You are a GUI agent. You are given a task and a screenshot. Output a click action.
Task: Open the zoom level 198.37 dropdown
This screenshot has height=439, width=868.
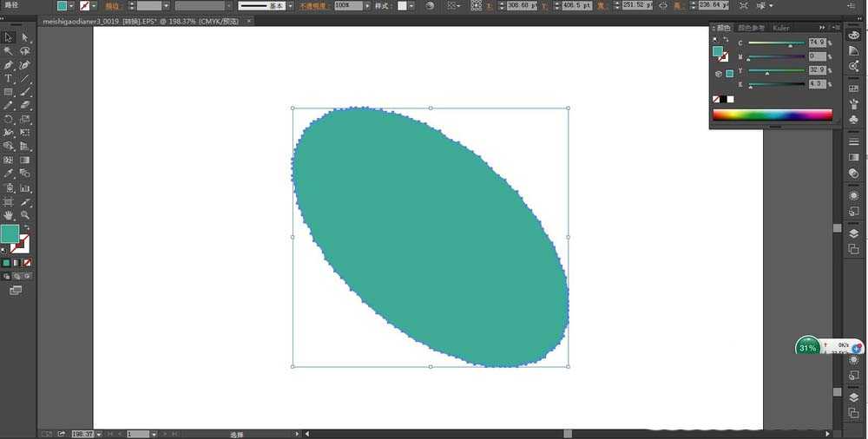tap(99, 433)
